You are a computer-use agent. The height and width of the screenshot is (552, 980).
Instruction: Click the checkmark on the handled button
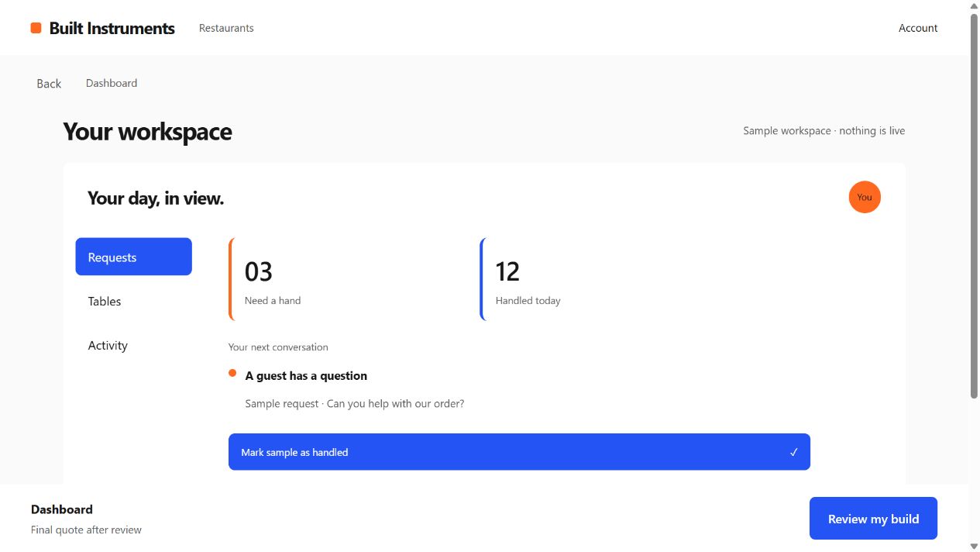click(x=793, y=452)
